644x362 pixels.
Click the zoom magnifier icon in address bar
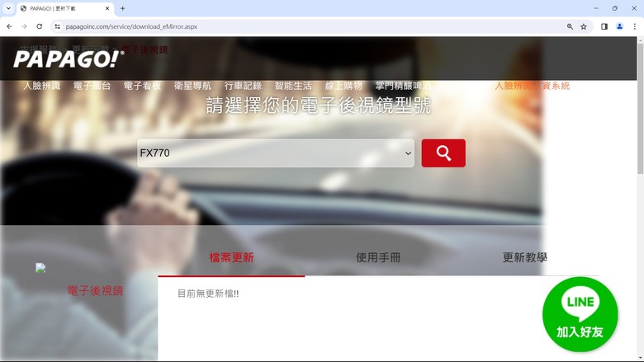click(570, 26)
